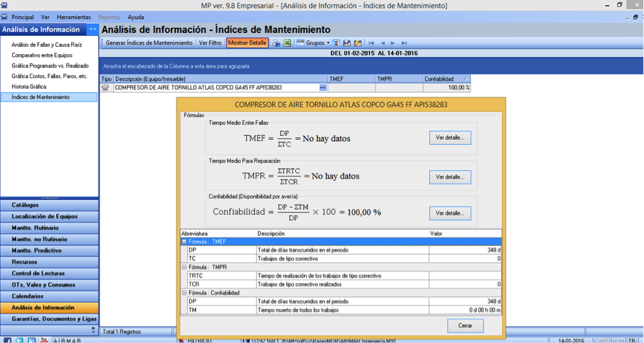Open Control de Lecturas module

[x=49, y=273]
